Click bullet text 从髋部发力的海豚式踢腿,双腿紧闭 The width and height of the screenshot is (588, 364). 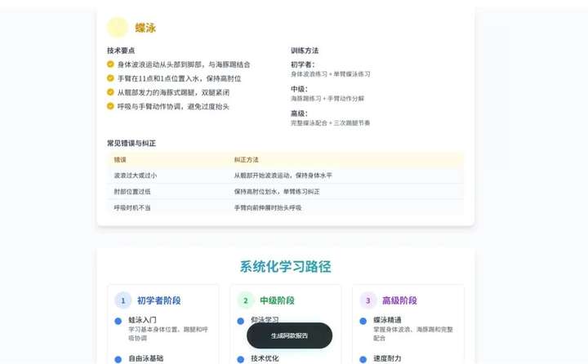tap(173, 92)
